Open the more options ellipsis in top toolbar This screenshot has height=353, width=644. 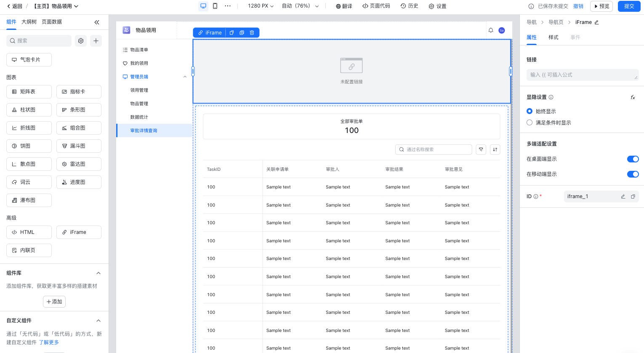tap(228, 6)
